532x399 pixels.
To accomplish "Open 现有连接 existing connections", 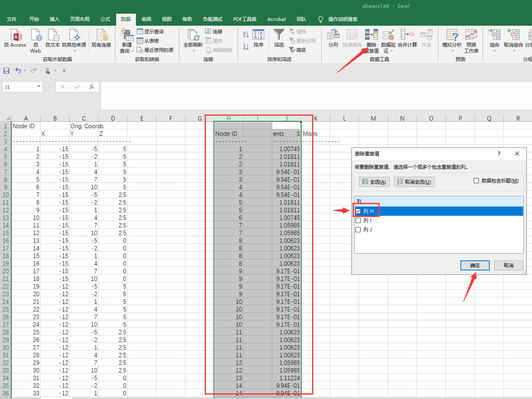I will pos(101,39).
